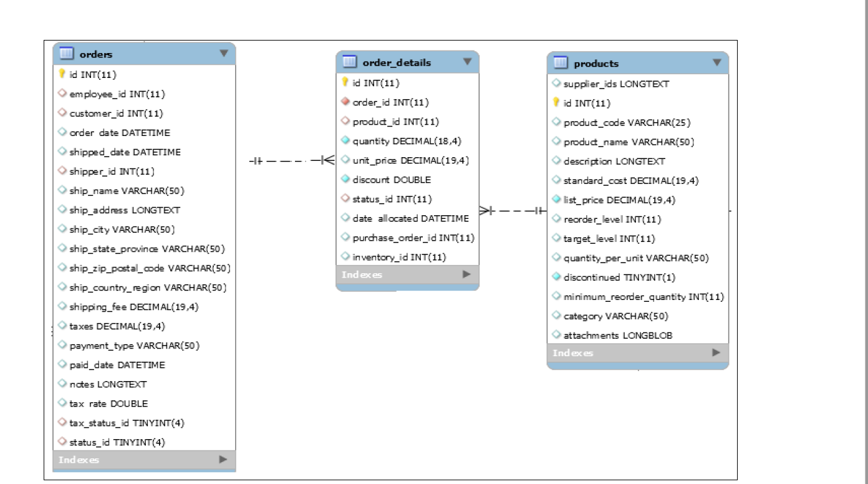The image size is (868, 484).
Task: Click the table icon in the order_details header
Action: [x=348, y=62]
